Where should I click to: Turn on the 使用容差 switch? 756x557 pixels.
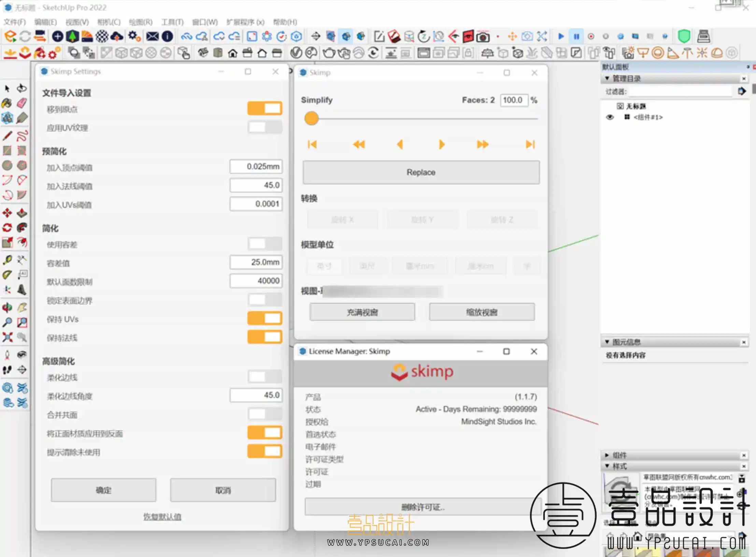[265, 244]
